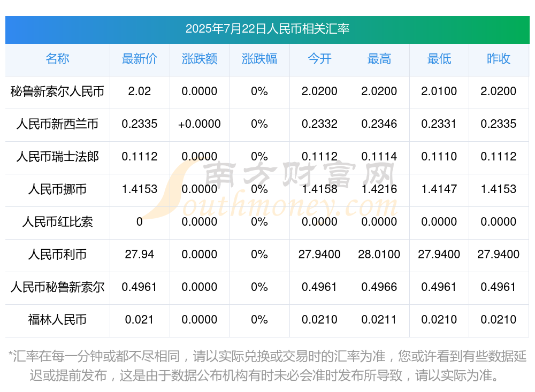535x392 pixels.
Task: Click the 名称 column header
Action: [57, 59]
